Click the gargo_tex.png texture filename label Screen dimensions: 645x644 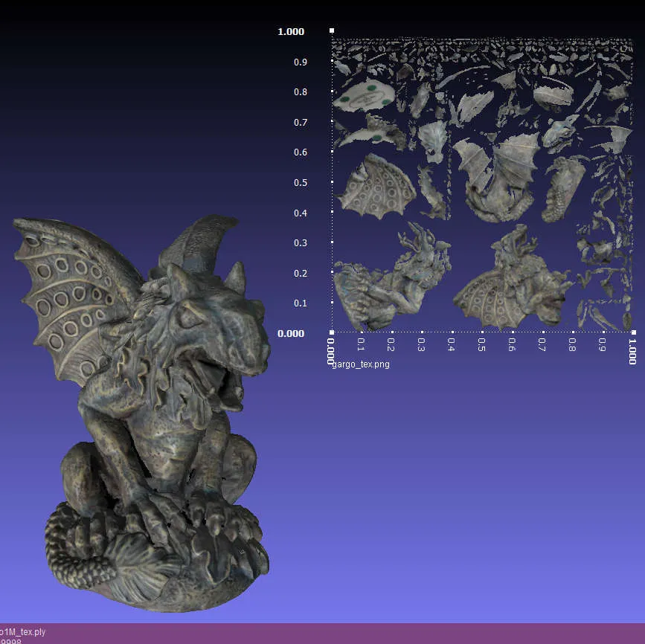(x=360, y=364)
